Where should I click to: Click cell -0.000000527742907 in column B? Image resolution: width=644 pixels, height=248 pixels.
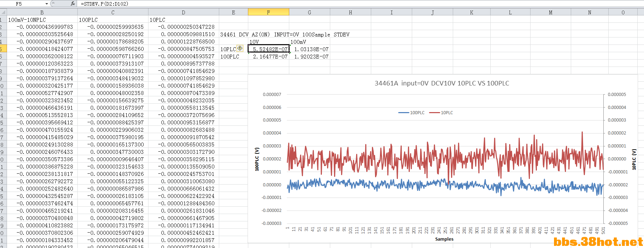coord(42,93)
